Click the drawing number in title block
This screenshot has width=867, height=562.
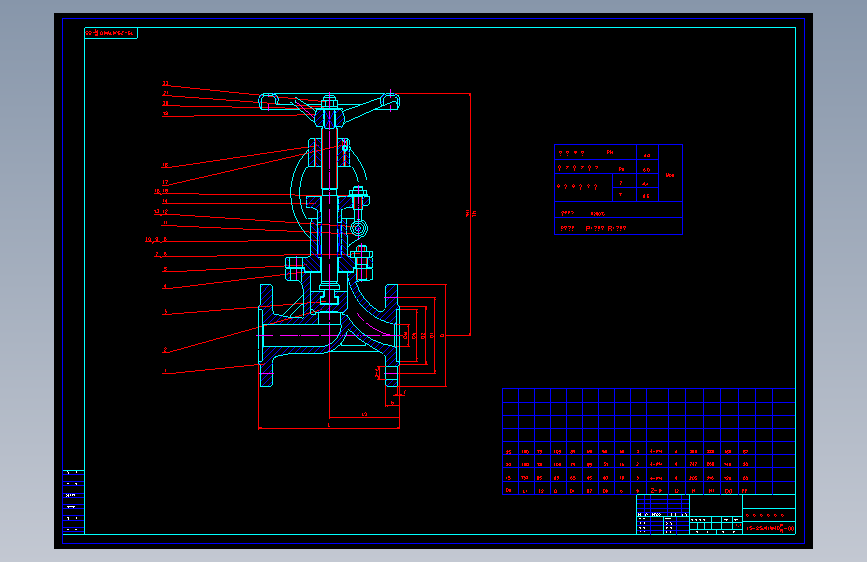coord(770,528)
